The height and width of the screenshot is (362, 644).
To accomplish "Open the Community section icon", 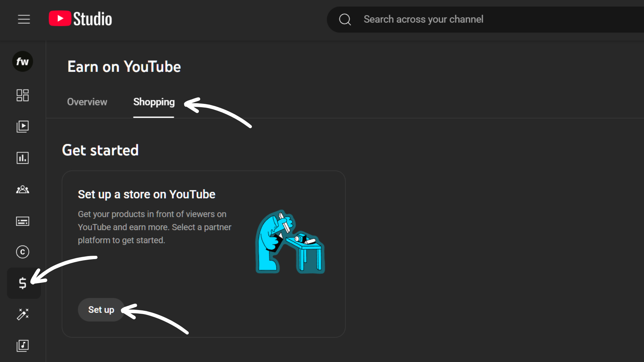I will pyautogui.click(x=22, y=189).
